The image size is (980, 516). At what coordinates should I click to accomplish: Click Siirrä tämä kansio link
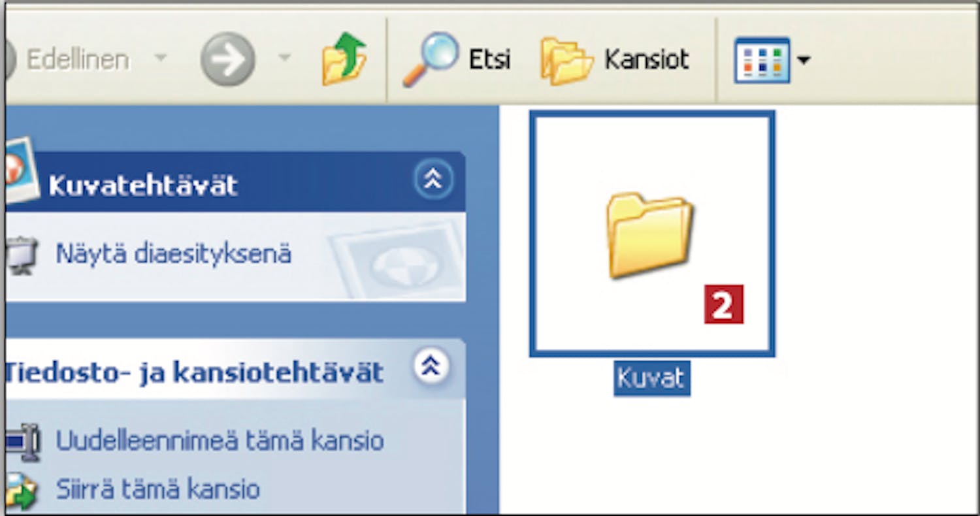[157, 489]
